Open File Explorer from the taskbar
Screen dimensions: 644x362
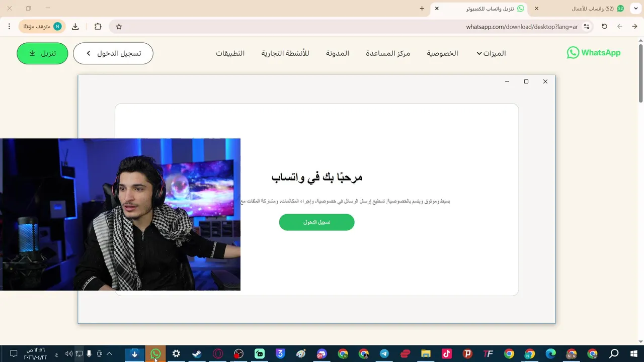(x=426, y=354)
